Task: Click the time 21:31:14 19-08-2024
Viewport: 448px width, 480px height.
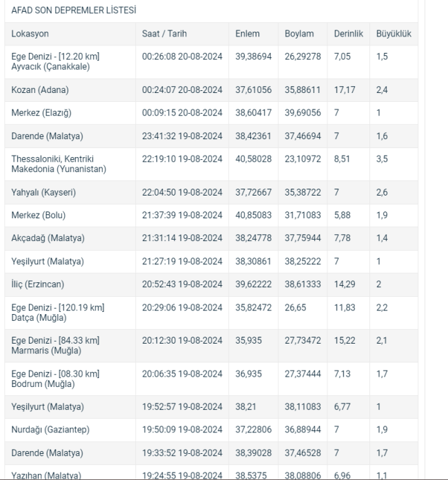Action: (182, 238)
